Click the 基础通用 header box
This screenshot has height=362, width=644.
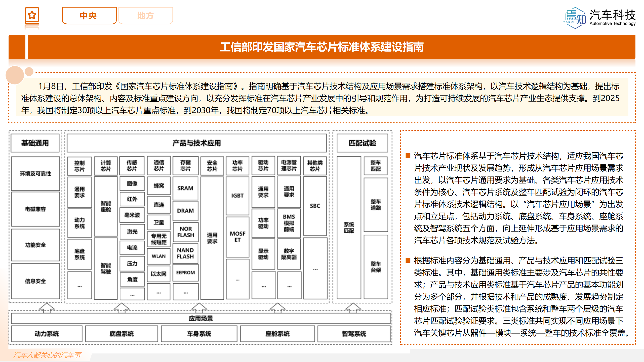coord(35,143)
